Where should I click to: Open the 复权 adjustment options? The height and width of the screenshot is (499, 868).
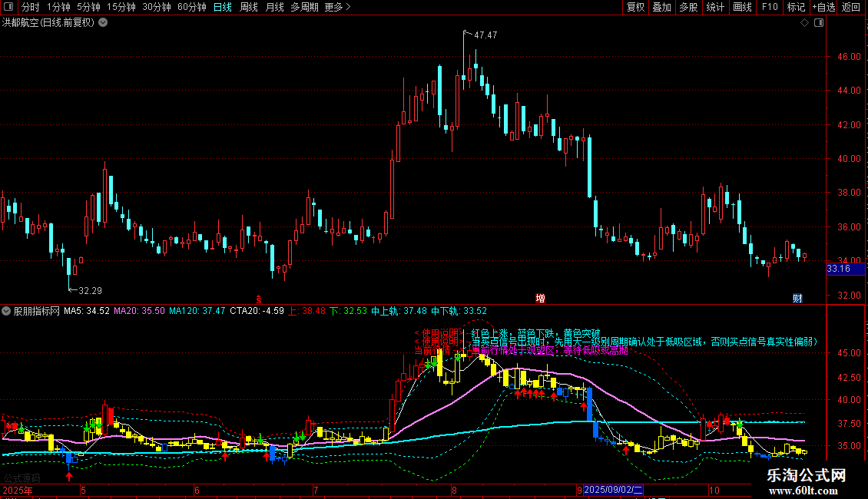click(x=635, y=7)
